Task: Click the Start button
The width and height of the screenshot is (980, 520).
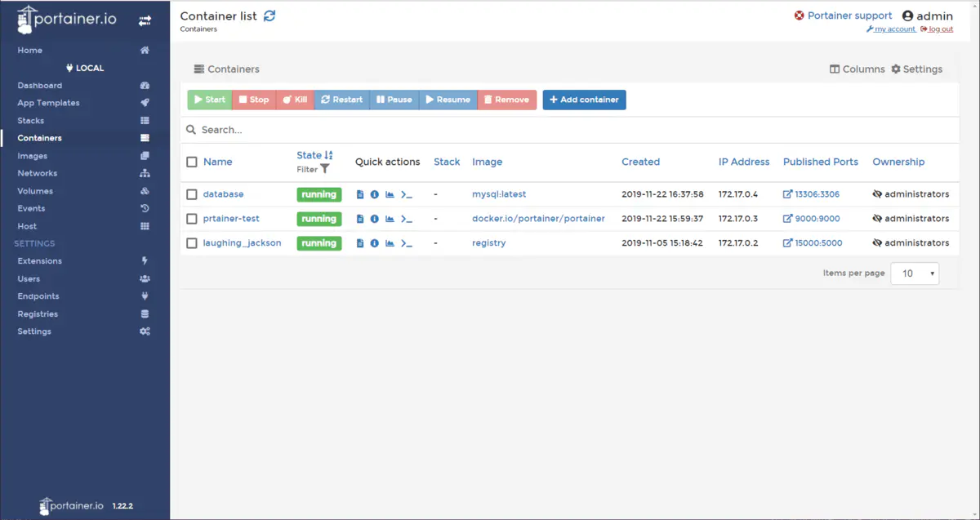Action: pos(210,100)
